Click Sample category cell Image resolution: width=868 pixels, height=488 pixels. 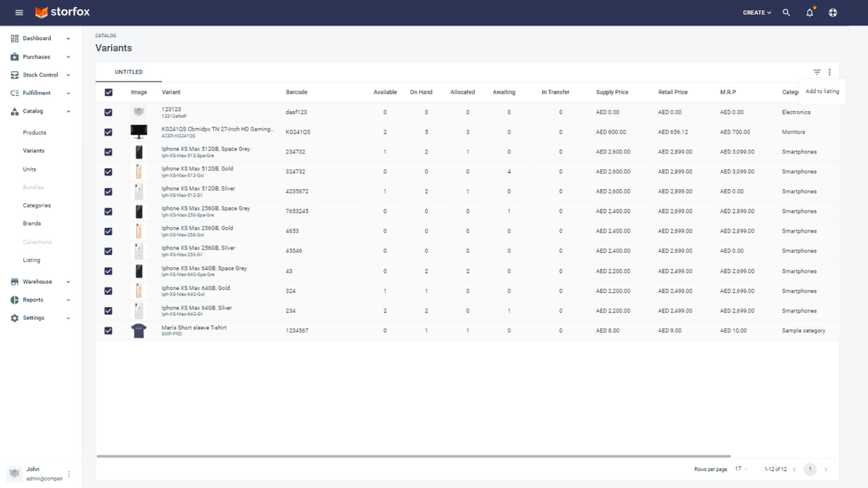(804, 331)
